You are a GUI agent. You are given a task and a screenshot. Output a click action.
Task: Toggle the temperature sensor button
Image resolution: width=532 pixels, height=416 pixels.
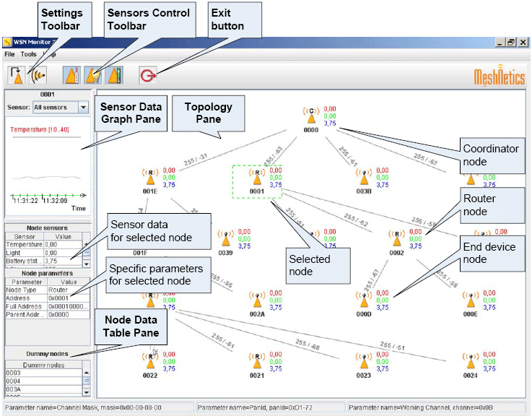pyautogui.click(x=71, y=75)
